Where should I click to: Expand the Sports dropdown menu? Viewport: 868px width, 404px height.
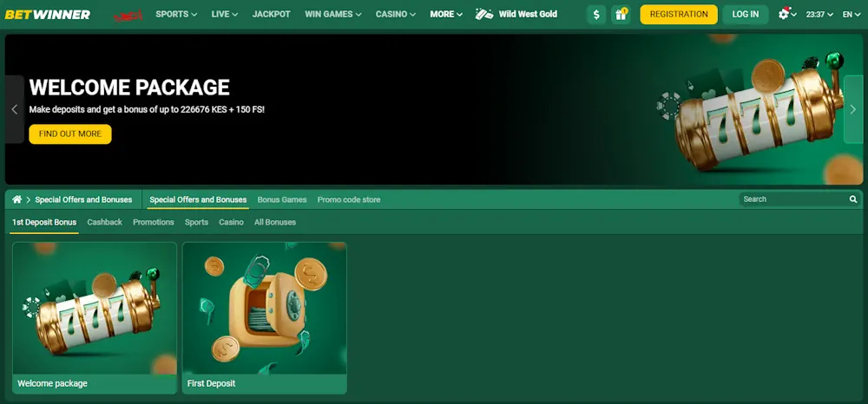click(x=176, y=15)
